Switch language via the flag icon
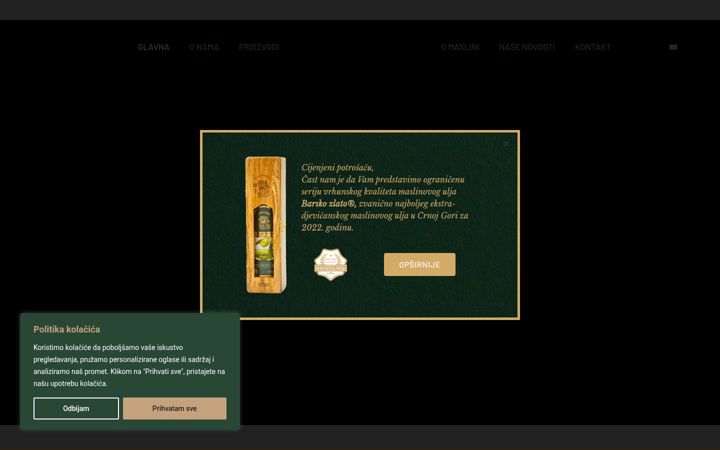The width and height of the screenshot is (720, 450). tap(673, 47)
